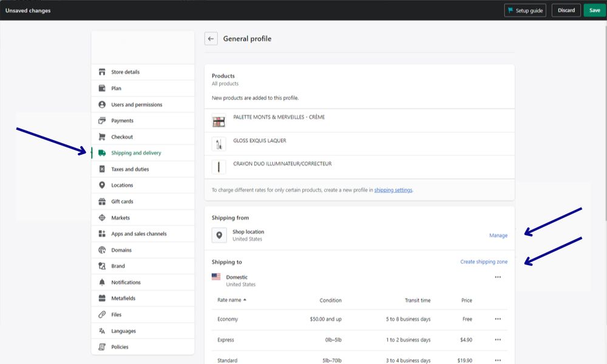The image size is (607, 364).
Task: Click the Payments card icon
Action: click(102, 121)
